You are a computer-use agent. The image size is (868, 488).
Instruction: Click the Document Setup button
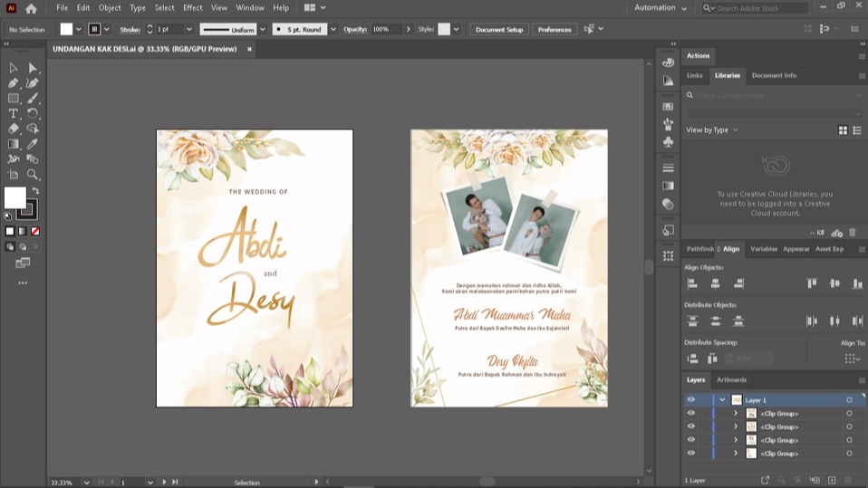[499, 29]
